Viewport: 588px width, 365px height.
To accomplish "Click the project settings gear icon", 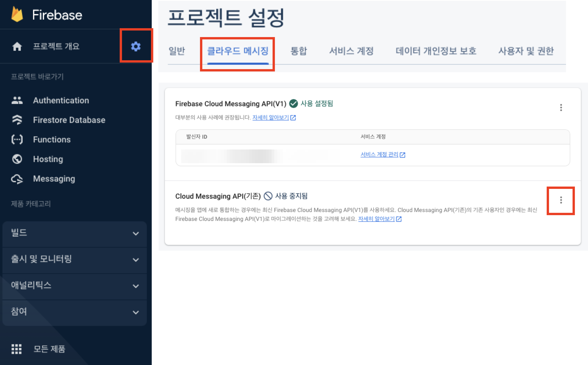I will coord(136,46).
